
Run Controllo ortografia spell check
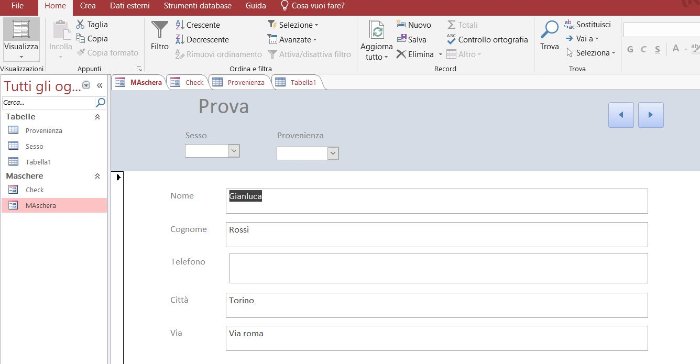point(488,39)
